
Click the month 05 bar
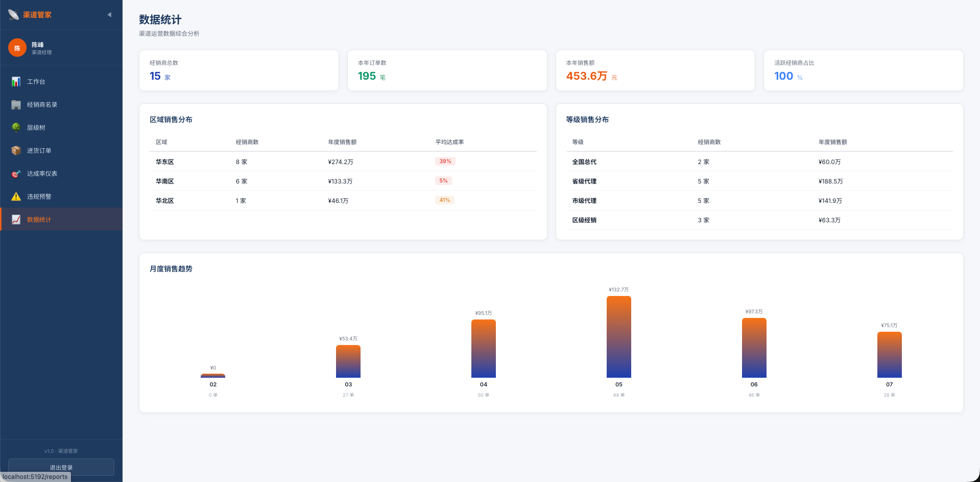(619, 337)
